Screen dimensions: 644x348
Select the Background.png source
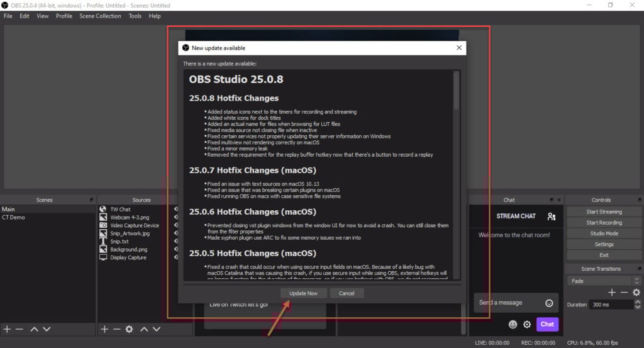[x=128, y=249]
